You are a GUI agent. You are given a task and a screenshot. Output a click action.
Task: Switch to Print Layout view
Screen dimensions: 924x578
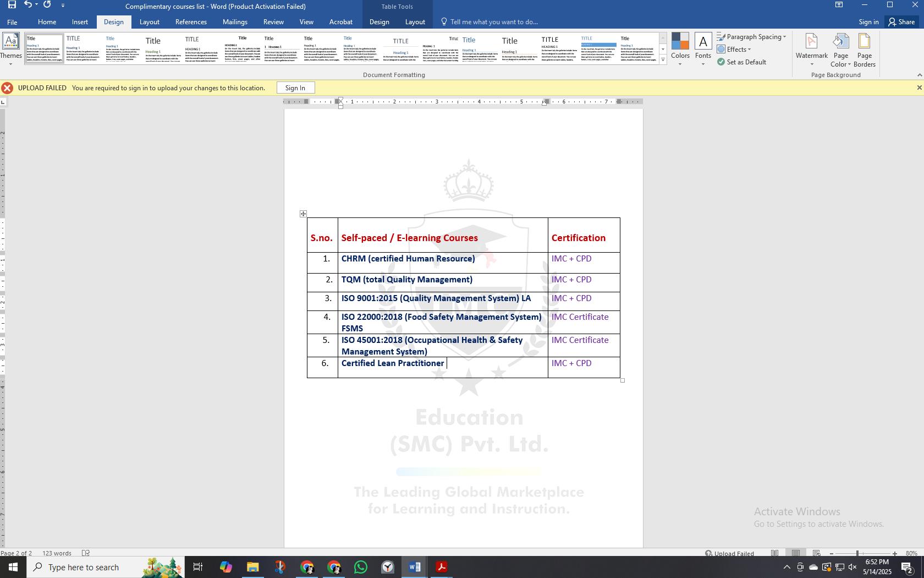pyautogui.click(x=796, y=553)
